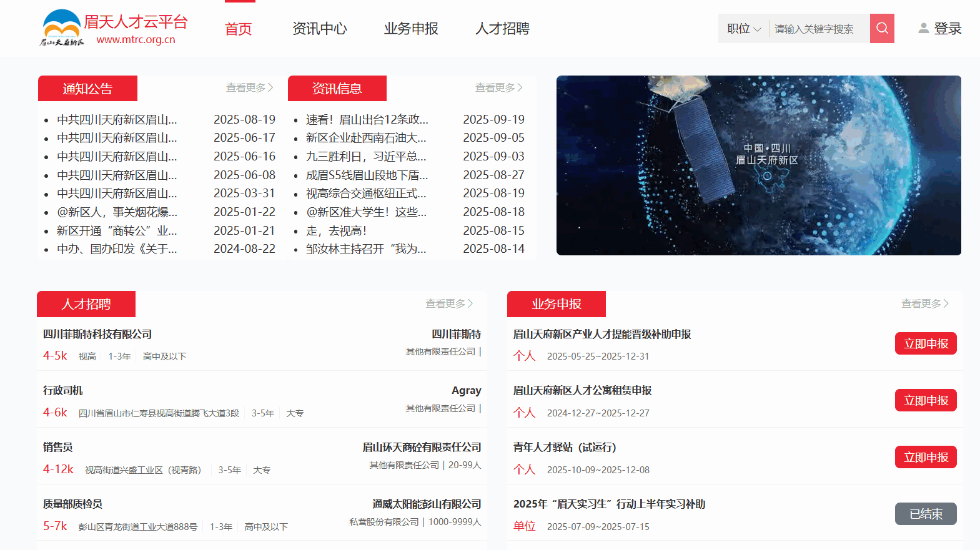Select the 首页 navigation tab

[x=239, y=29]
